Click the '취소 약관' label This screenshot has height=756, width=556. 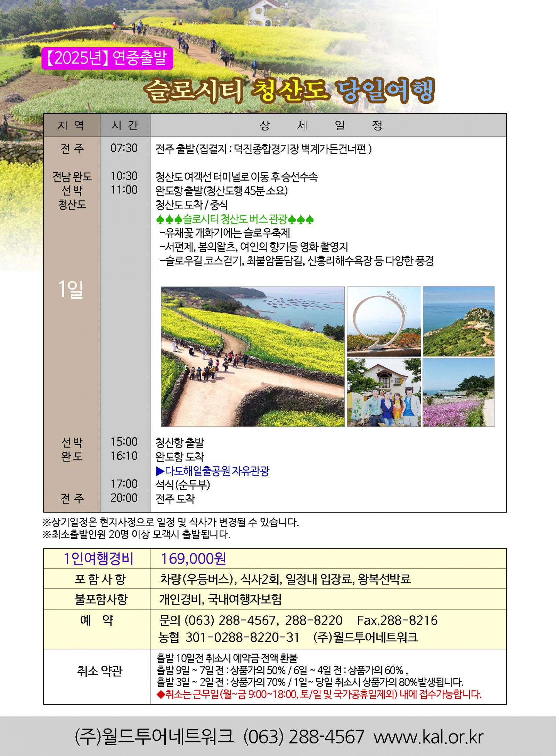100,671
